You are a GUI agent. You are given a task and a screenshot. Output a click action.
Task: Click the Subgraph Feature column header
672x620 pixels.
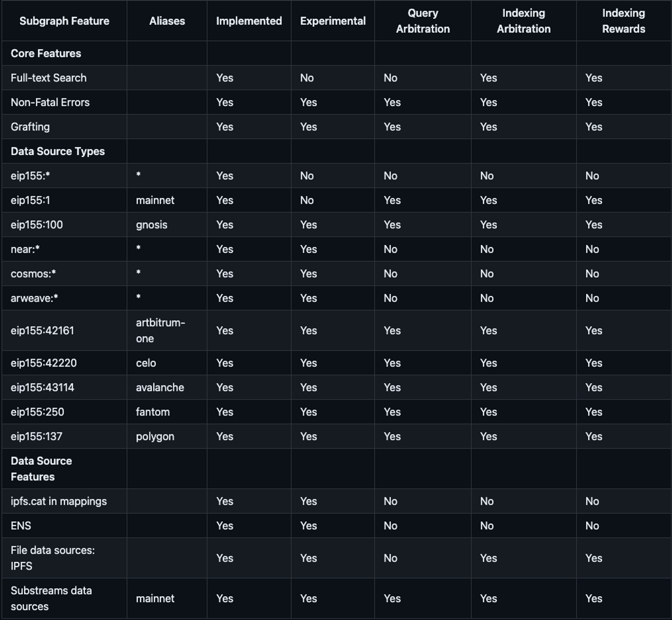click(x=64, y=21)
